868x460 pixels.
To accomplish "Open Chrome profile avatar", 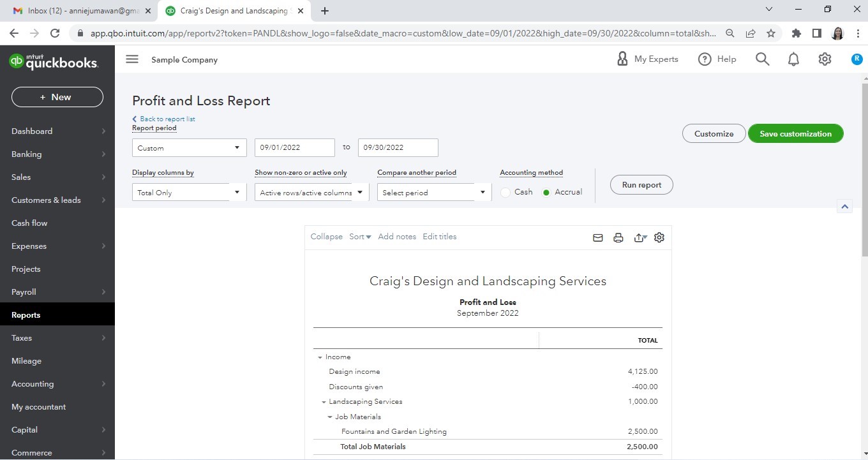I will (837, 33).
